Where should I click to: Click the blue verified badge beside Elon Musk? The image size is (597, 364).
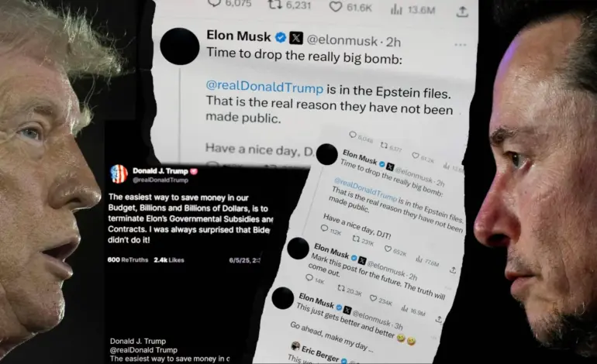click(281, 37)
